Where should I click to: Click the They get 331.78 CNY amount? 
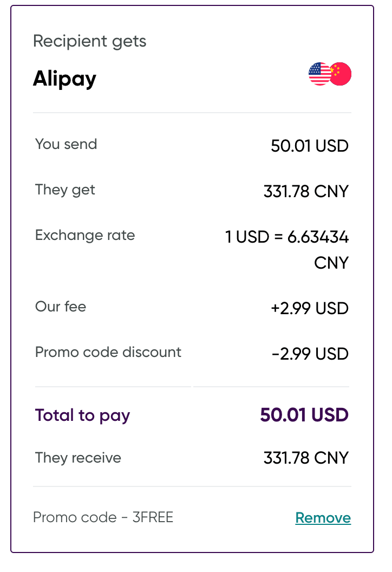coord(306,191)
